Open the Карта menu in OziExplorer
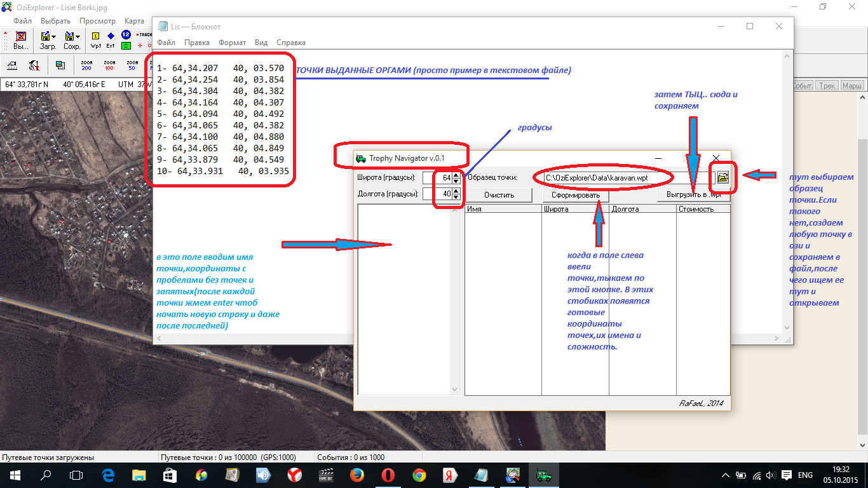This screenshot has width=868, height=488. 134,21
